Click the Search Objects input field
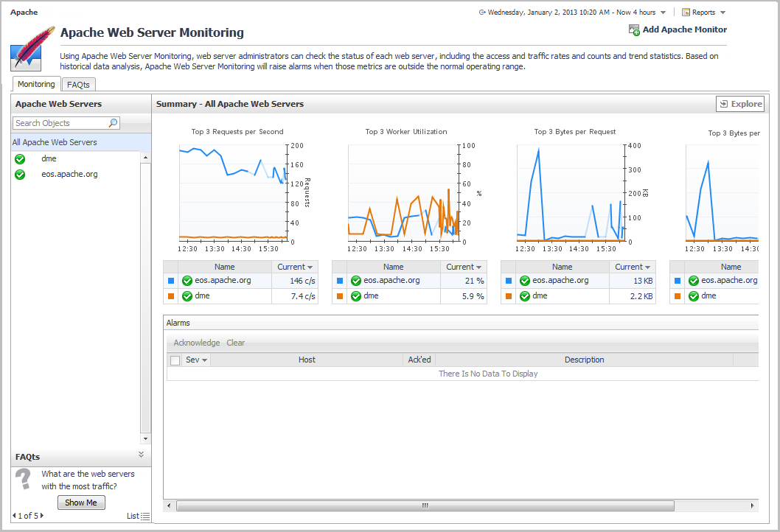This screenshot has width=780, height=532. [x=60, y=123]
